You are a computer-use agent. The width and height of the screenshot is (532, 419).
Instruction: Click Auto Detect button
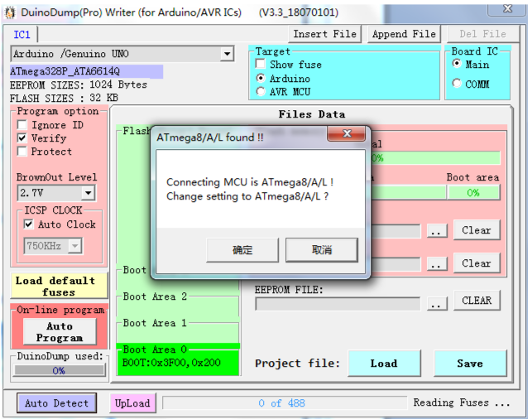pyautogui.click(x=56, y=403)
